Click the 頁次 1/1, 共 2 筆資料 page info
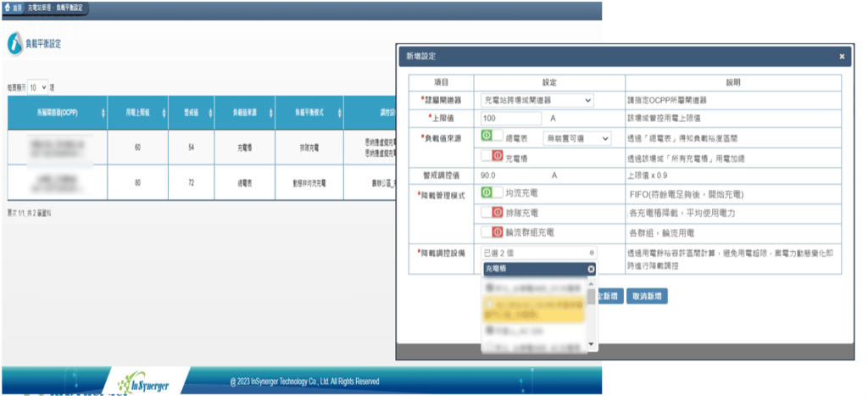 pos(30,213)
